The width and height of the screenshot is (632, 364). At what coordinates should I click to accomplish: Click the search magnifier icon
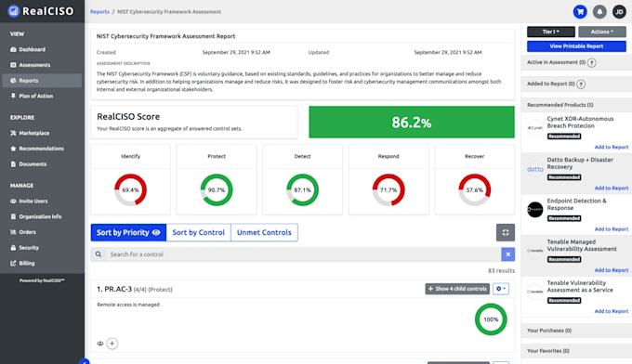[99, 254]
